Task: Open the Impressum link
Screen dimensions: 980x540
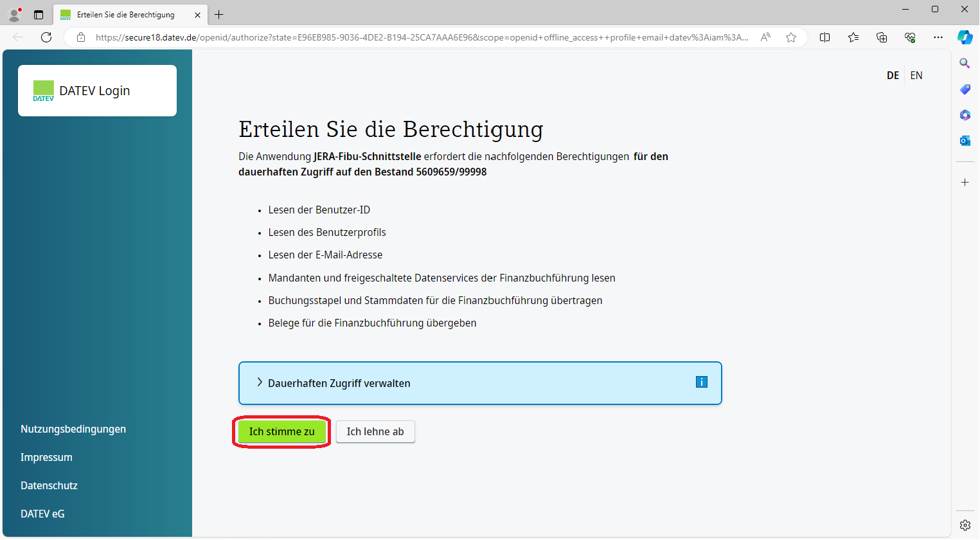Action: tap(46, 457)
